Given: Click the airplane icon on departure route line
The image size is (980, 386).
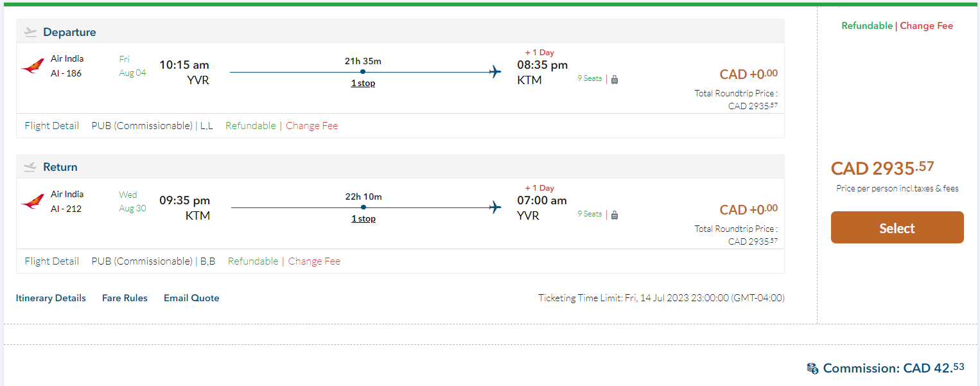Looking at the screenshot, I should coord(494,72).
